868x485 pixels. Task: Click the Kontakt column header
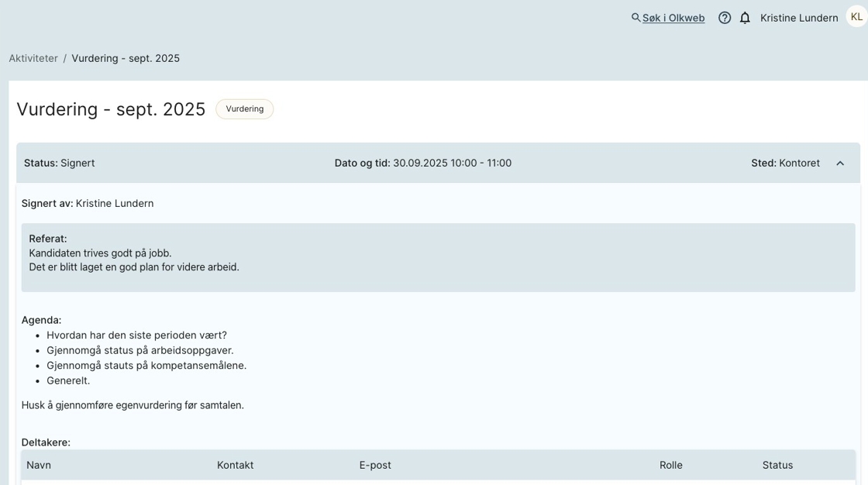pyautogui.click(x=235, y=465)
